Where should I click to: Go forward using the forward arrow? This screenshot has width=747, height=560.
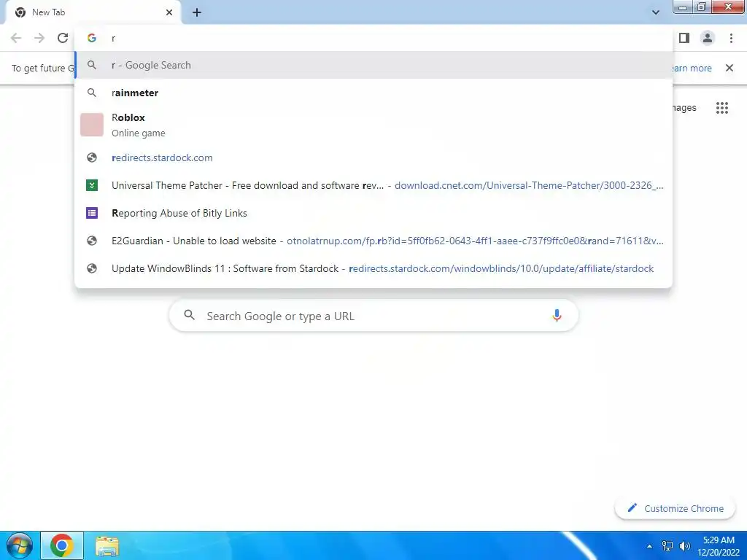click(x=39, y=38)
